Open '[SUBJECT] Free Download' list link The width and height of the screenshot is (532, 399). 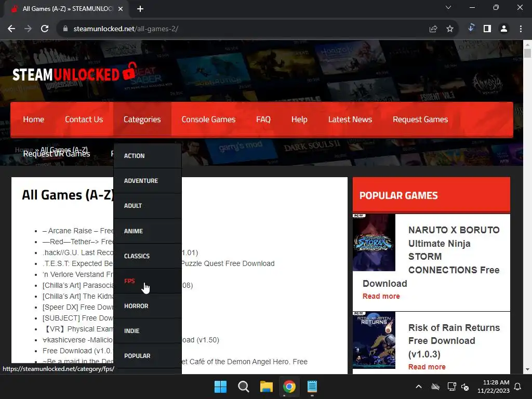(x=78, y=318)
